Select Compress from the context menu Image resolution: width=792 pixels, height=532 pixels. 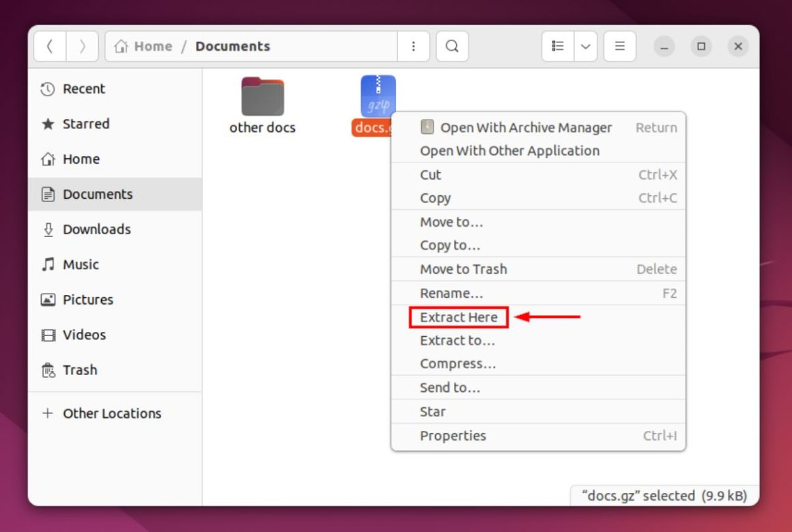tap(457, 363)
